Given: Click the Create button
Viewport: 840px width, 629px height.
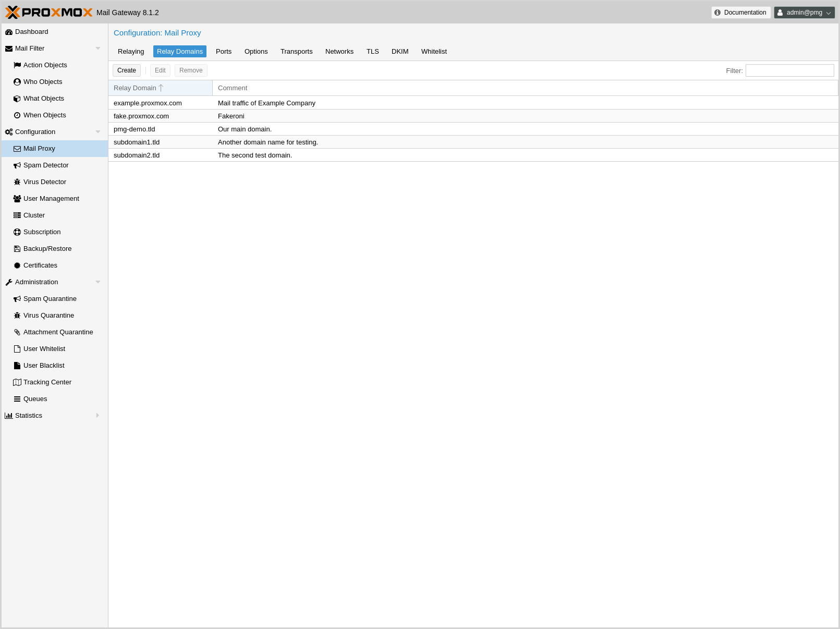Looking at the screenshot, I should [127, 70].
